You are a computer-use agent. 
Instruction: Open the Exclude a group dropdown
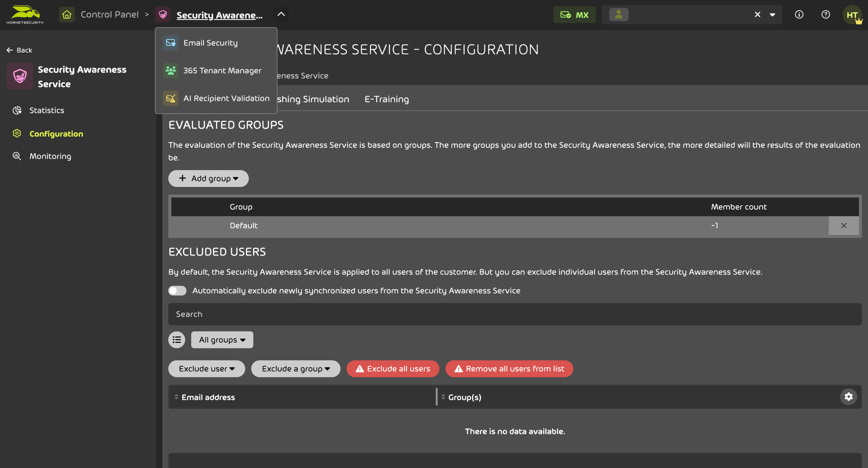[x=296, y=369]
